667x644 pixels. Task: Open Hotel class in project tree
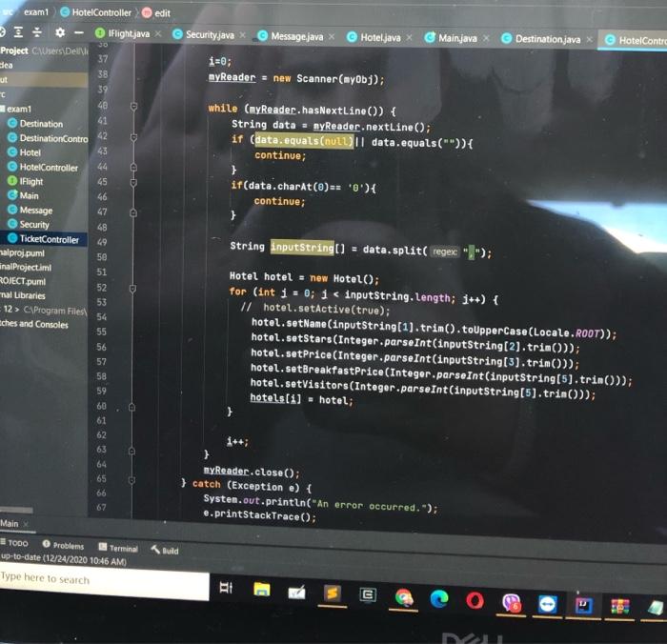[24, 152]
